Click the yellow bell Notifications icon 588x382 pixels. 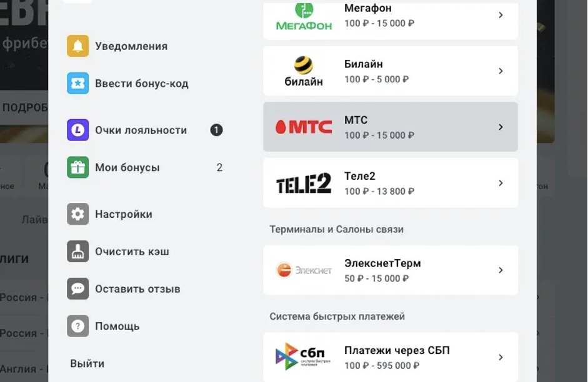pyautogui.click(x=78, y=46)
